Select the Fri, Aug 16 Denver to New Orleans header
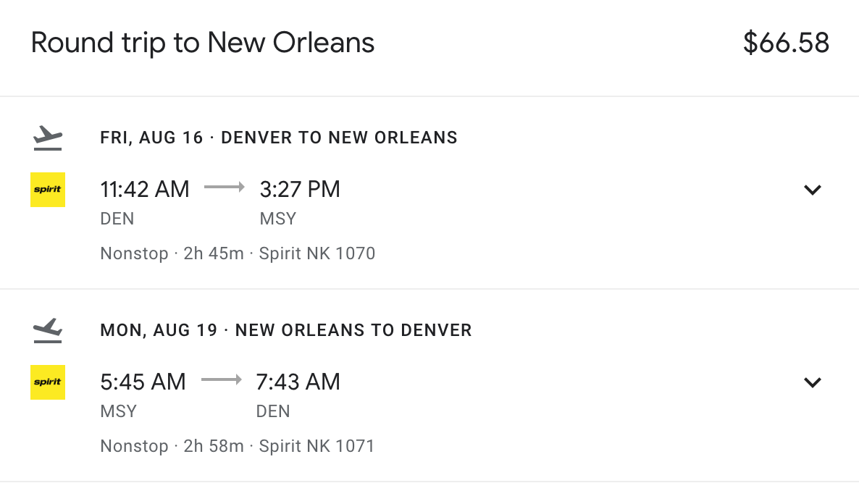859x504 pixels. coord(279,138)
